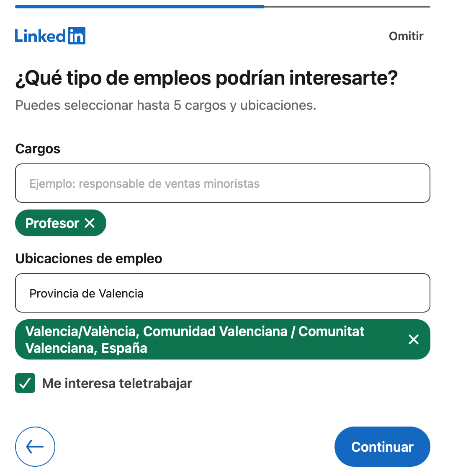Click the 'Me interesa teletrabajar' label
453x476 pixels.
[x=117, y=383]
